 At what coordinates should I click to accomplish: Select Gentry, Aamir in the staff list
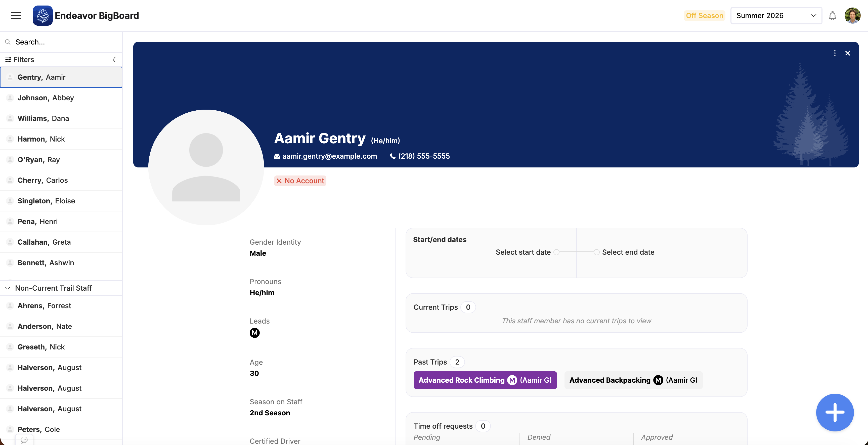coord(61,77)
